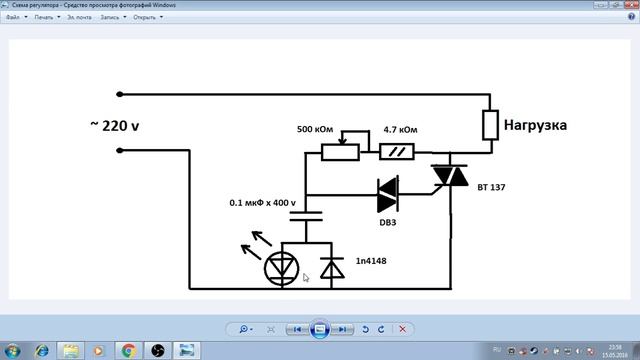This screenshot has width=640, height=360.
Task: Open the zoom magnifier control
Action: 246,329
